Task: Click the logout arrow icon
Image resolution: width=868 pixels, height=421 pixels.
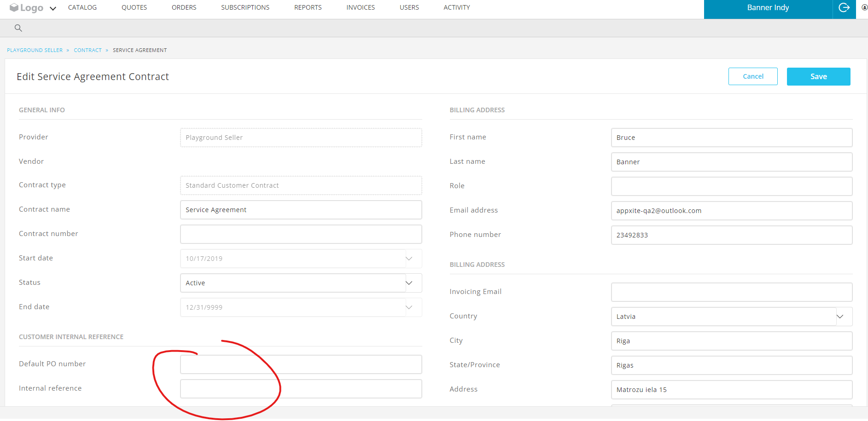Action: pos(844,8)
